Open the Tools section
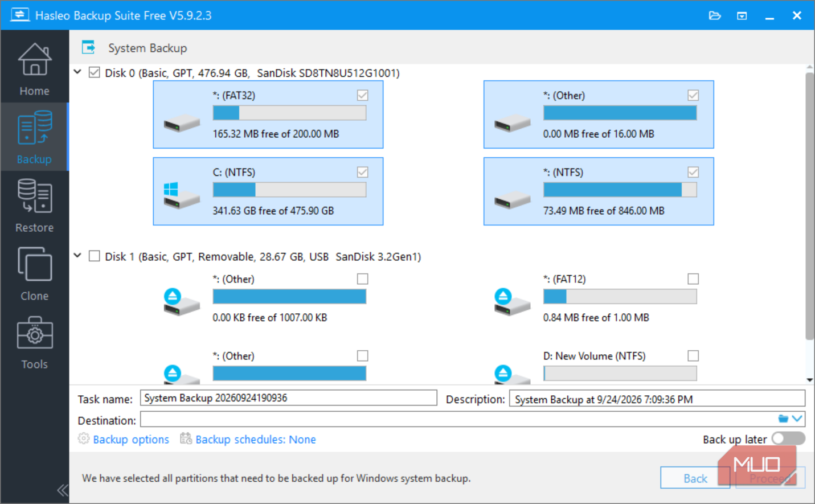The image size is (815, 504). pos(34,342)
